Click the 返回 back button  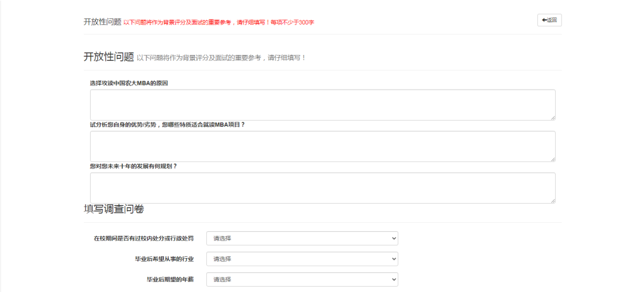[549, 20]
